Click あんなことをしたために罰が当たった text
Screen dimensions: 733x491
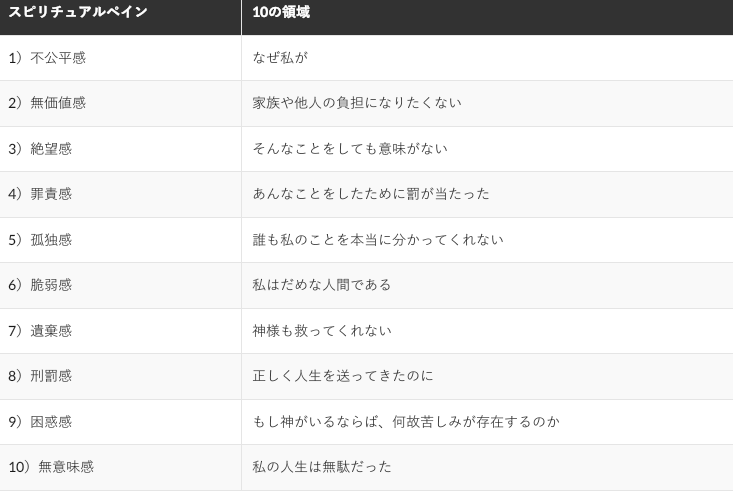[371, 194]
